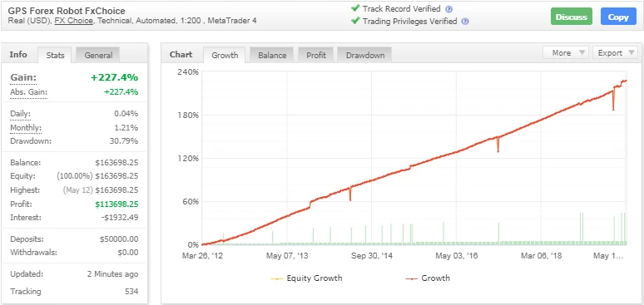
Task: Click the $113698.25 profit value
Action: (x=116, y=204)
